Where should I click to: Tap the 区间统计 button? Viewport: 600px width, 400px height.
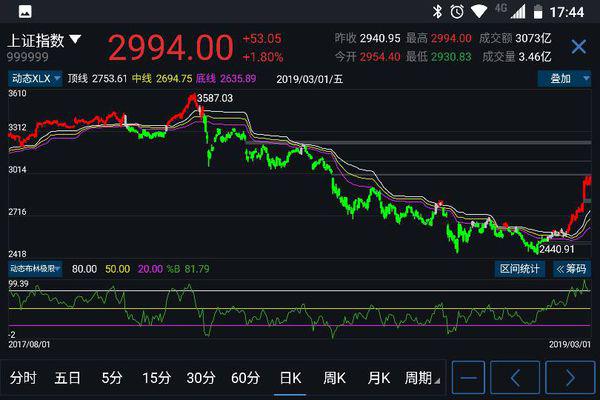click(520, 269)
